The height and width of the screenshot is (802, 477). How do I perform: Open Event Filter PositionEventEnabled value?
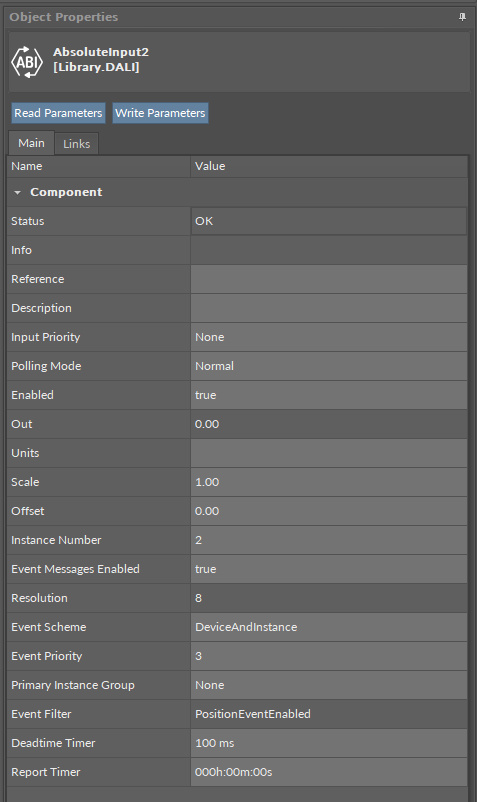click(x=329, y=714)
